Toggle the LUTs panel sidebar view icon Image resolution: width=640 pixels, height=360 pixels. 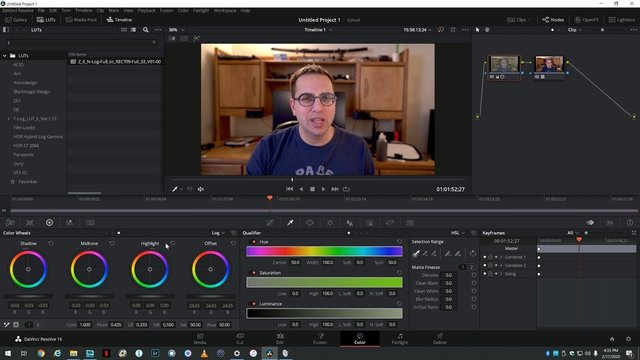6,30
